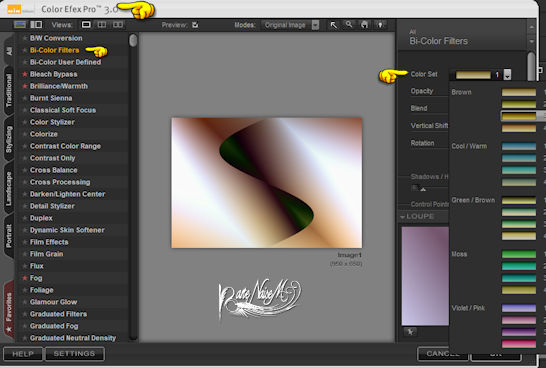The image size is (546, 368).
Task: Select Contrast Only filter
Action: tap(53, 158)
